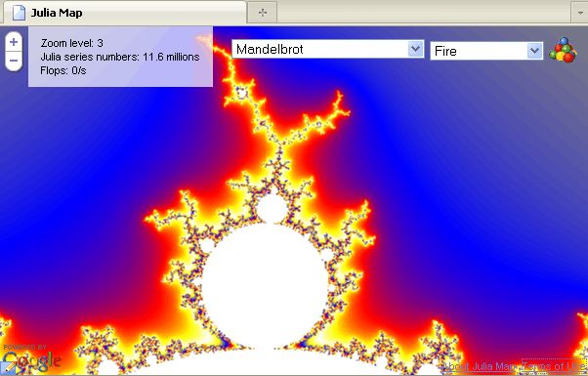
Task: Click the Julia series numbers text
Action: pyautogui.click(x=120, y=57)
